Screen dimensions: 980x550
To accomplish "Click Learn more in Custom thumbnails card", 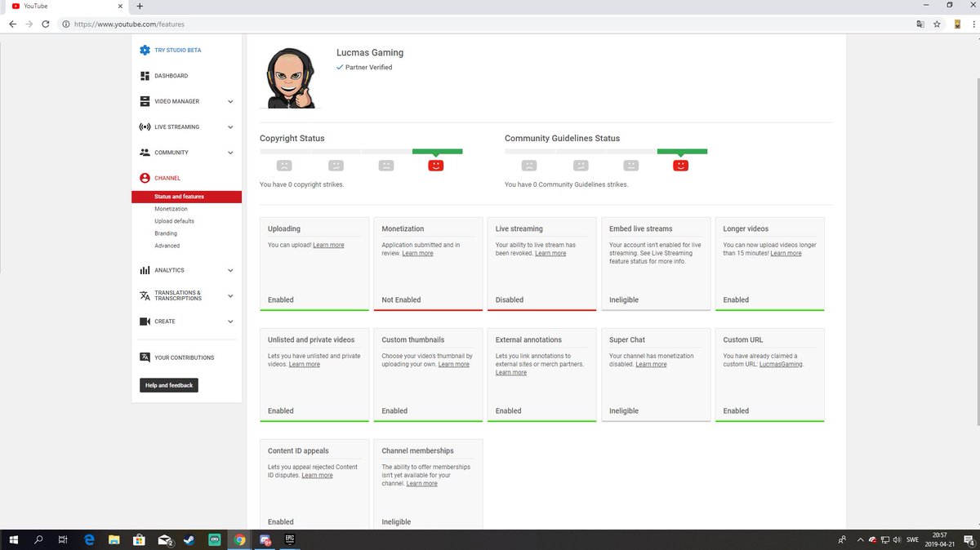I will [x=454, y=364].
